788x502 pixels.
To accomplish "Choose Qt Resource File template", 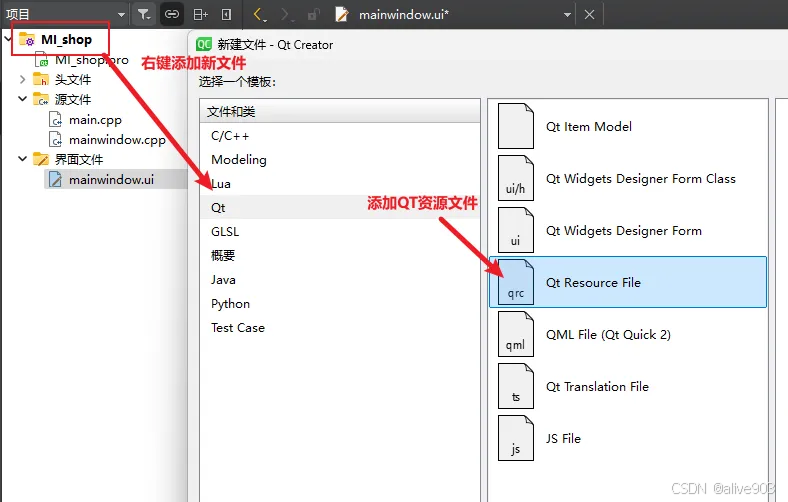I will (x=628, y=282).
